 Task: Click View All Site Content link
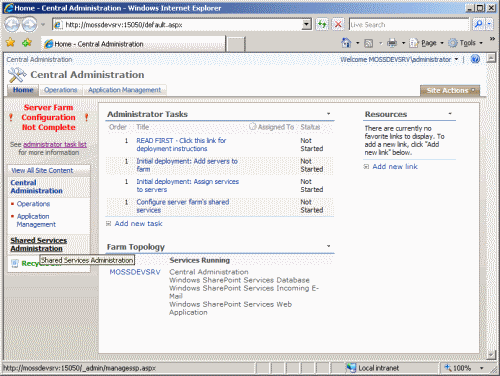(x=42, y=170)
